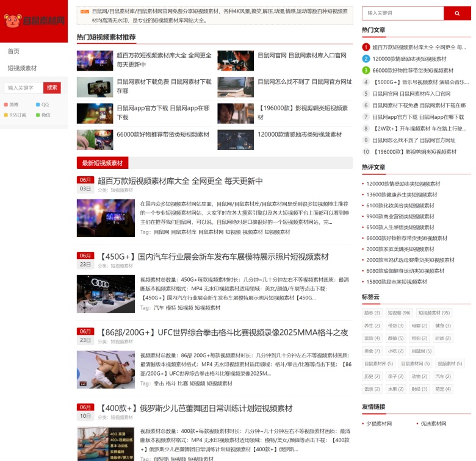The height and width of the screenshot is (461, 476).
Task: Select the 最新短视频素材 tab
Action: point(103,163)
